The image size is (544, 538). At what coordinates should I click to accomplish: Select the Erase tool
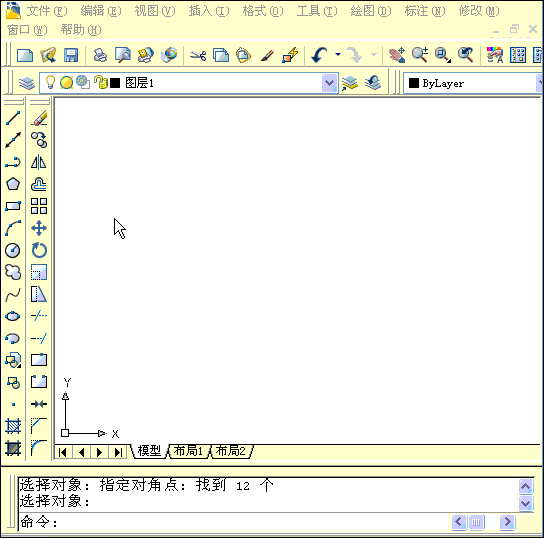click(x=39, y=118)
